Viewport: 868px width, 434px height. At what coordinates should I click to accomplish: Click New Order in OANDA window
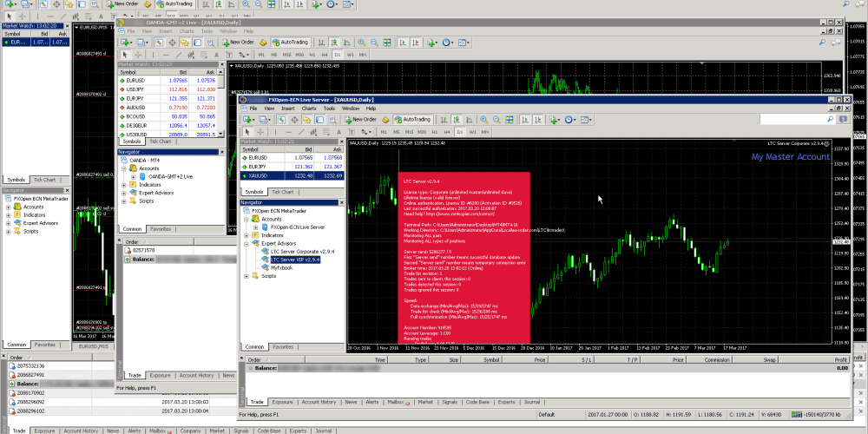tap(239, 42)
